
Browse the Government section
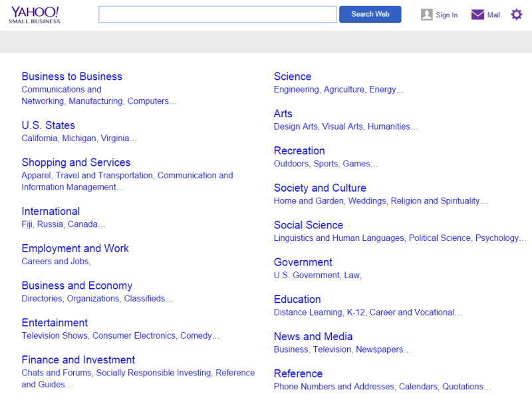click(303, 262)
